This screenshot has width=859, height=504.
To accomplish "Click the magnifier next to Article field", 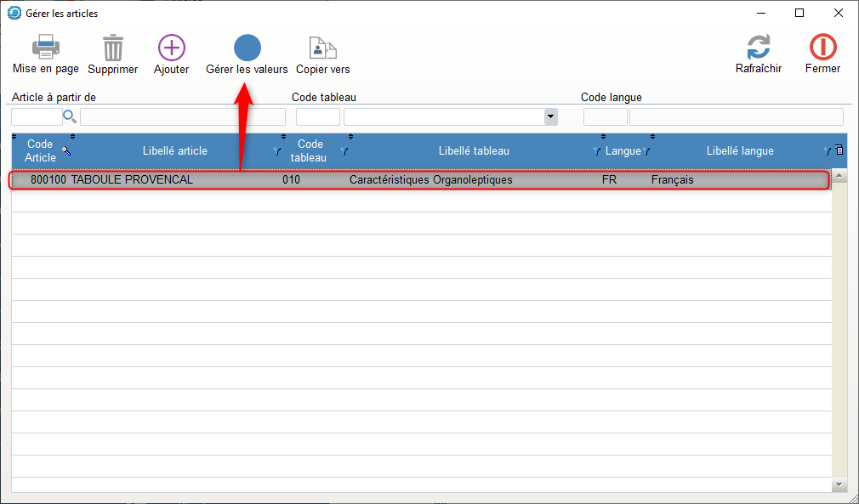I will tap(70, 116).
